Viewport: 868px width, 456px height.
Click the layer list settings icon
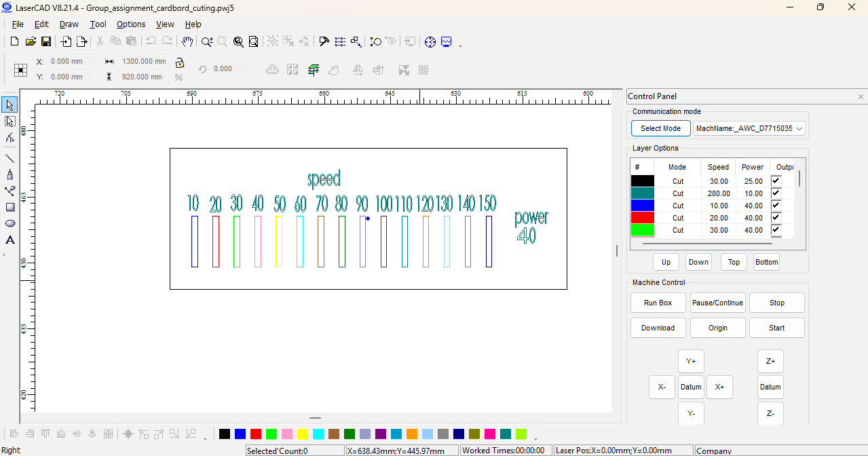tap(340, 41)
